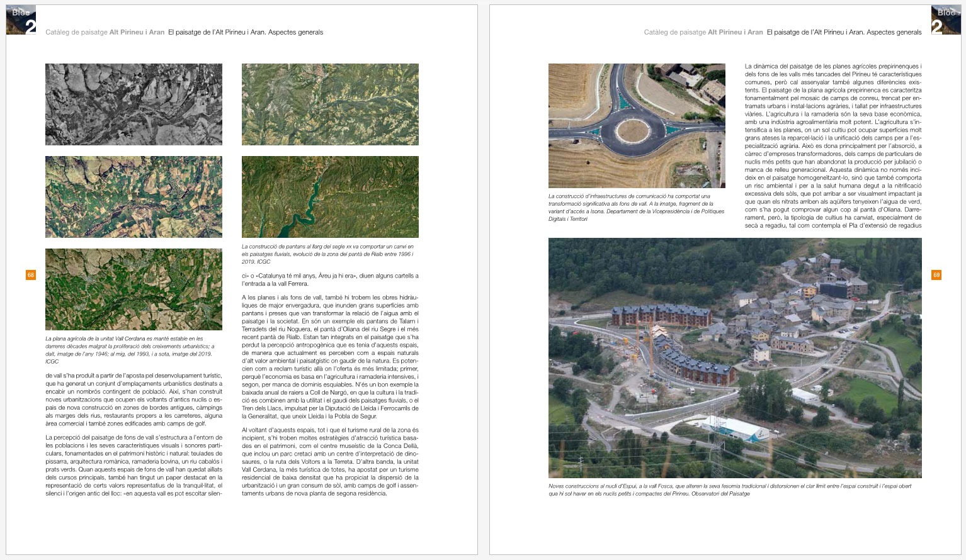Open the upper Rialb 1996 aerial image
This screenshot has height=560, width=966.
330,104
